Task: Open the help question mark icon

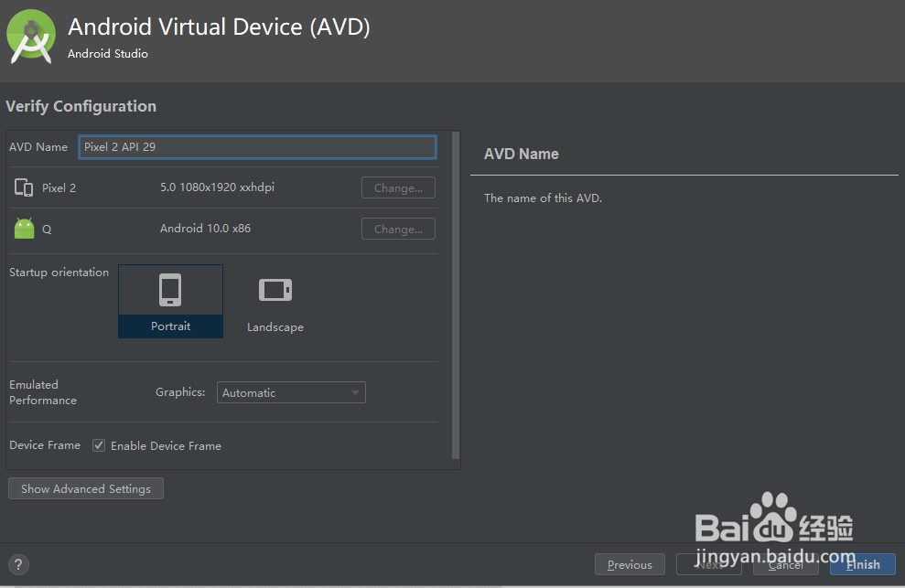Action: pos(18,564)
